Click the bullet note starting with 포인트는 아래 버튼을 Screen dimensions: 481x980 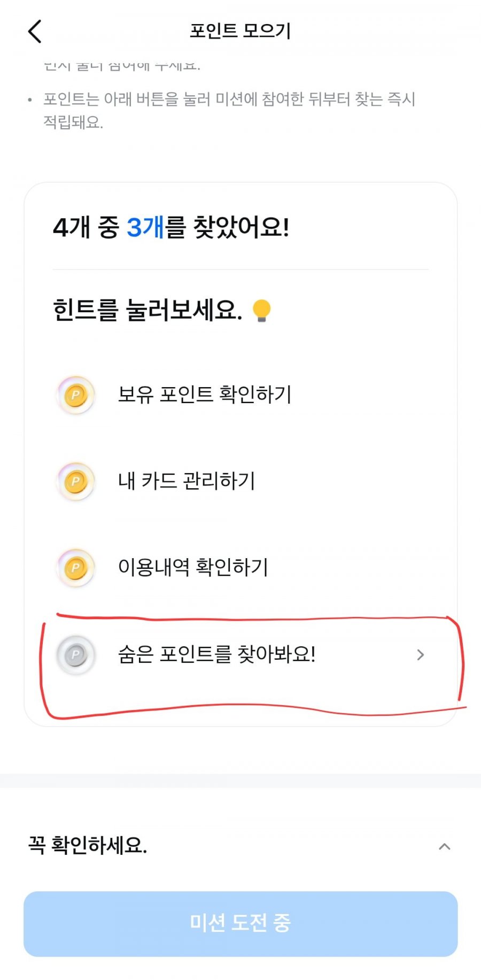(x=229, y=111)
